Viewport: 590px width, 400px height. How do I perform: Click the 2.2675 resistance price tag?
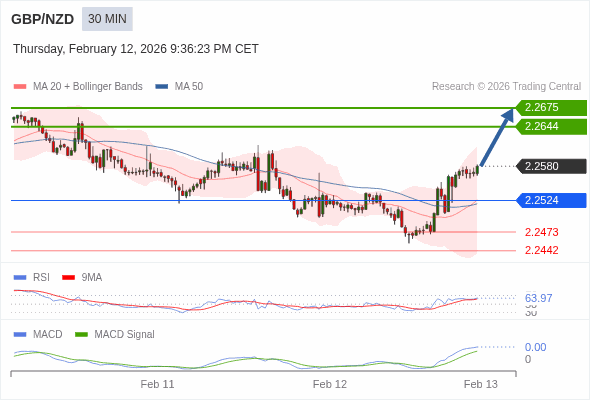551,108
